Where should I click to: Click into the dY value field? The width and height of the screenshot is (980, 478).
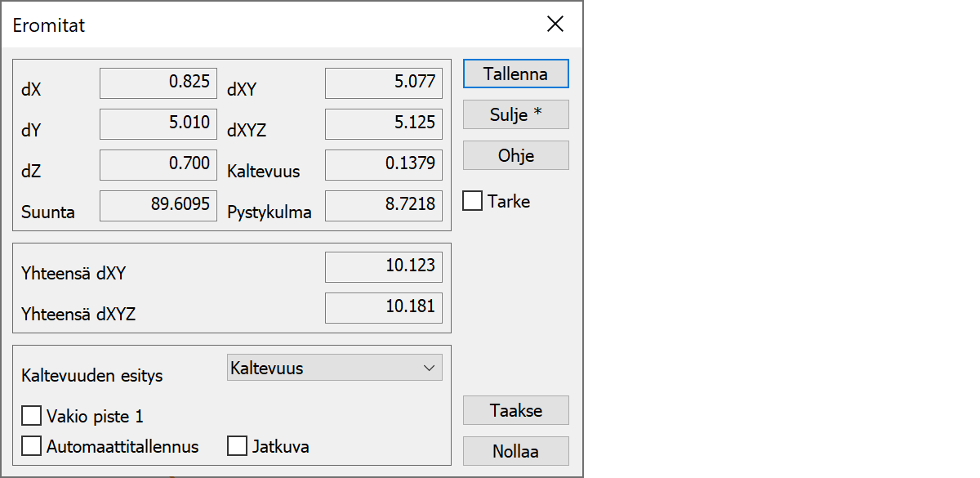click(x=158, y=124)
